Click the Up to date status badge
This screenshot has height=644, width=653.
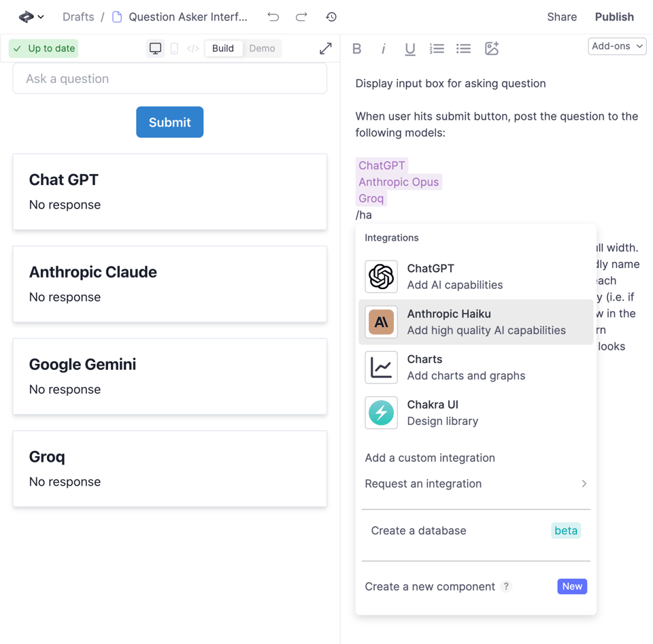[44, 48]
